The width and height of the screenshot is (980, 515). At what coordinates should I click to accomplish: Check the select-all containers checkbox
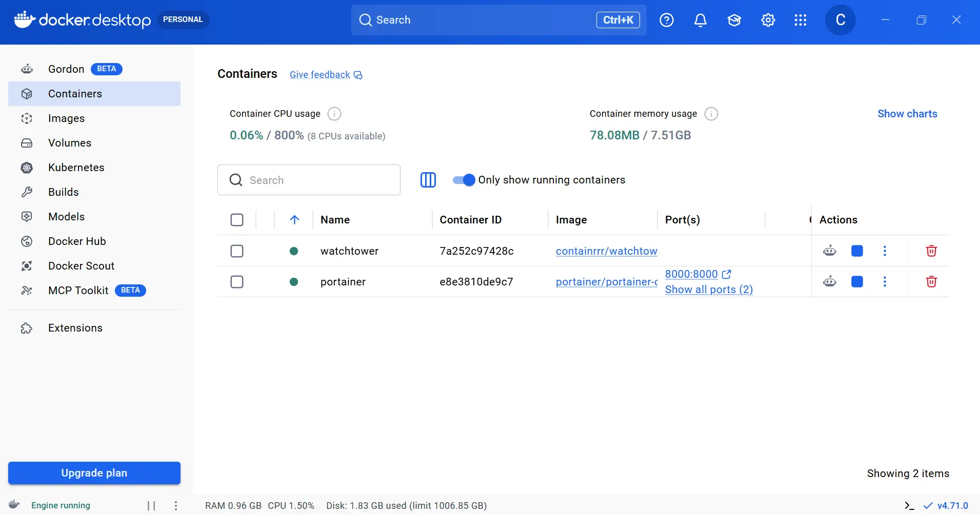237,220
